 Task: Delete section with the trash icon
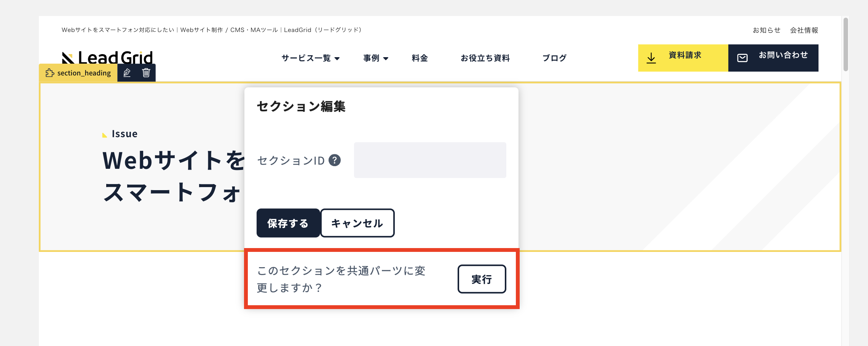pyautogui.click(x=146, y=73)
